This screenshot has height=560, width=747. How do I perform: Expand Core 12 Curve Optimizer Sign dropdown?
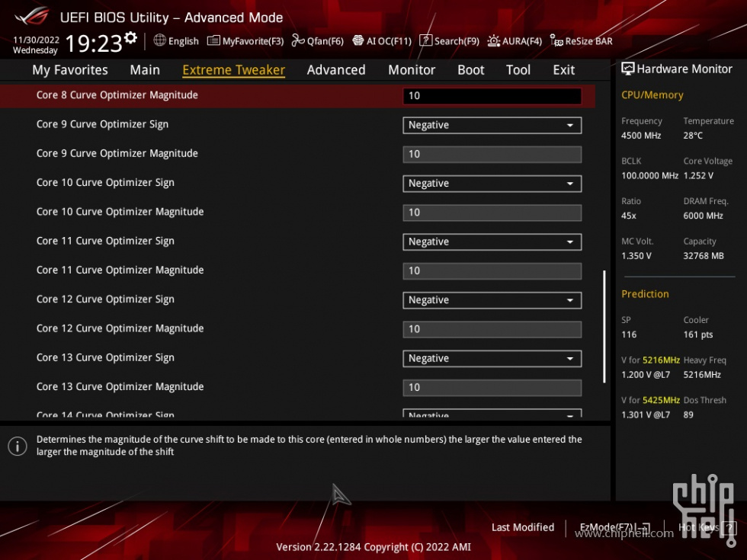click(492, 300)
